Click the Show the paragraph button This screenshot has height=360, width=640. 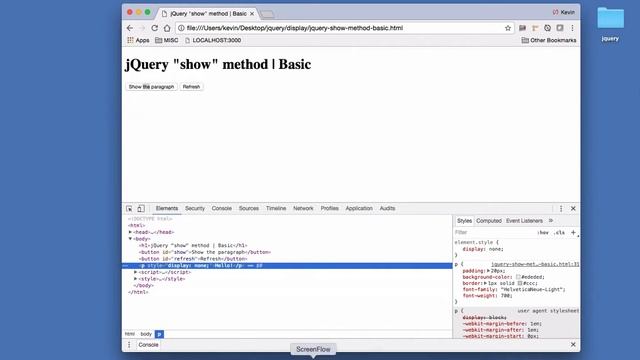pyautogui.click(x=151, y=87)
